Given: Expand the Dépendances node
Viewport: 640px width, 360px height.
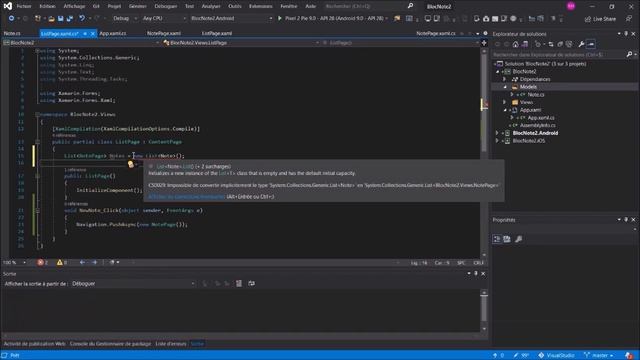Looking at the screenshot, I should pyautogui.click(x=504, y=79).
